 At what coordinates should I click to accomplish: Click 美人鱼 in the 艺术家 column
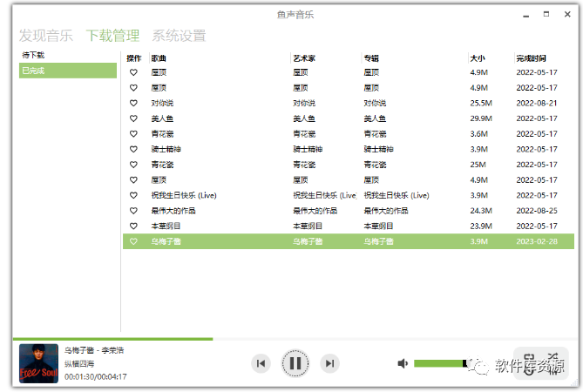pos(304,118)
